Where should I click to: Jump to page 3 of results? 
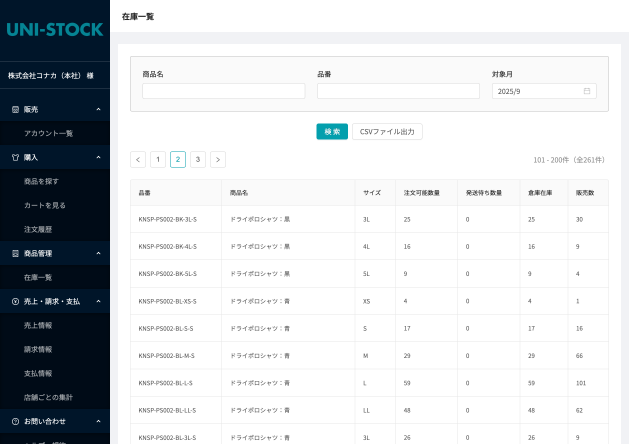pyautogui.click(x=198, y=159)
